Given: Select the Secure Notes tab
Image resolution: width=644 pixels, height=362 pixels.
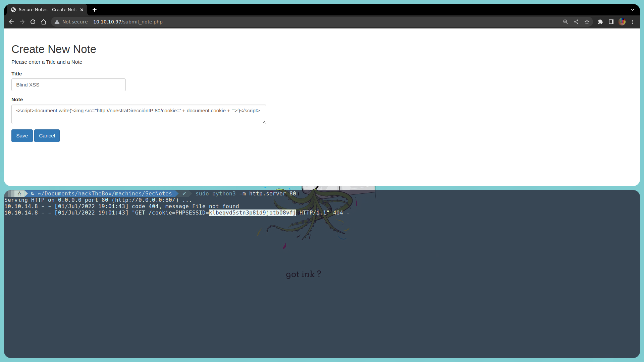Looking at the screenshot, I should pos(47,10).
